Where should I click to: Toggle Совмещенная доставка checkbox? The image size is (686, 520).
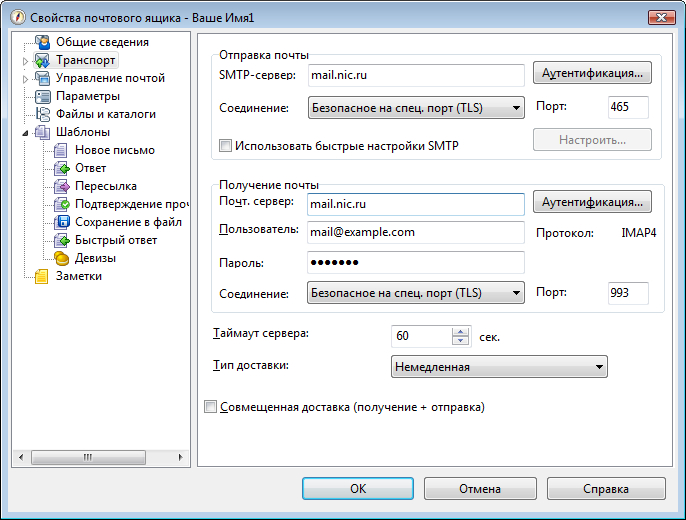210,407
